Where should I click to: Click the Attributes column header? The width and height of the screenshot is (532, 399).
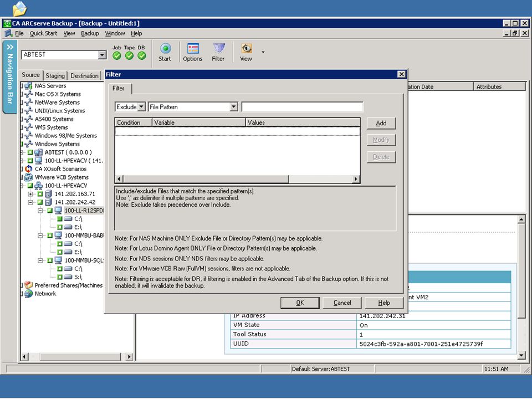point(499,86)
